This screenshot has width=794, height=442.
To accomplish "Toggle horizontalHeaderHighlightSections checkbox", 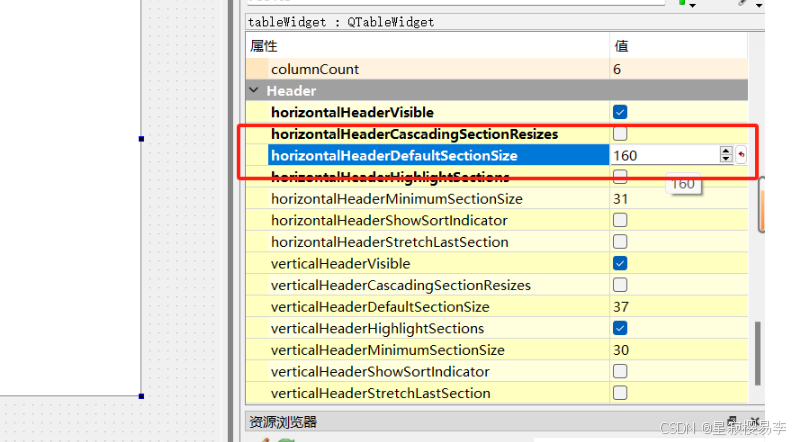I will 620,177.
